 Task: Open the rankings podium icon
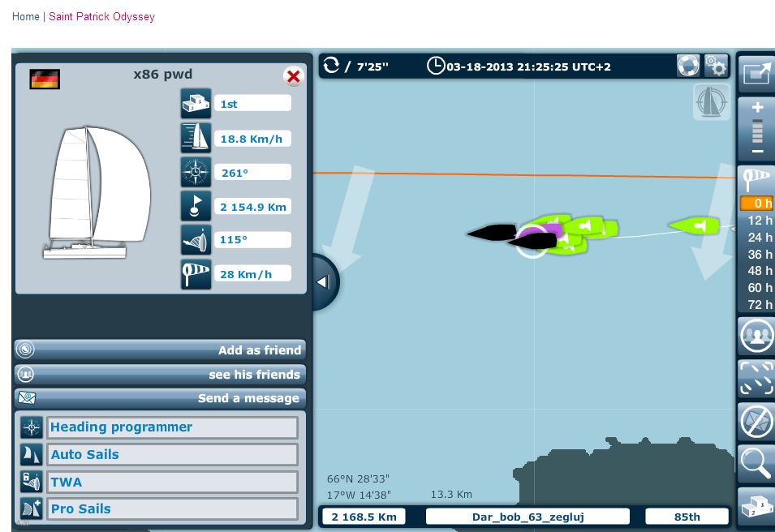pos(756,507)
